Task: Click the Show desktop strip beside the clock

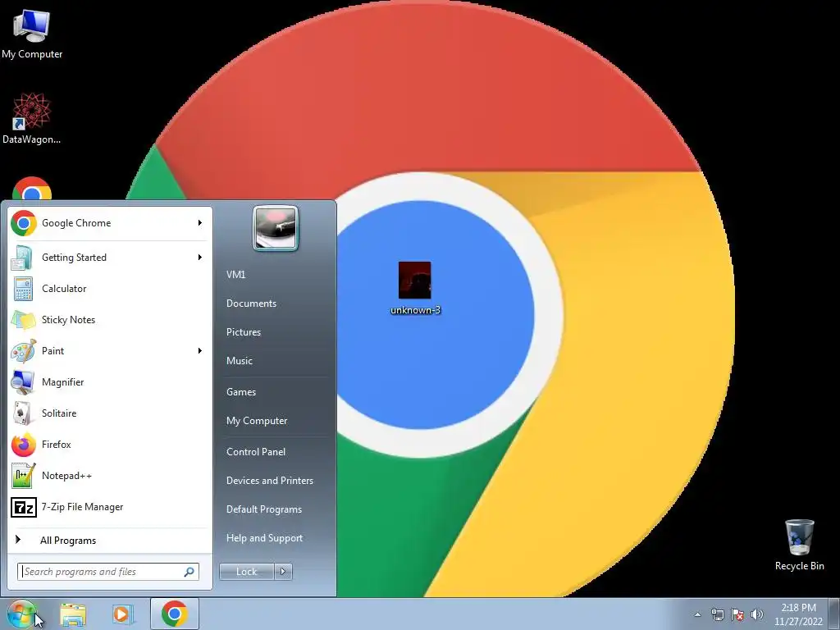Action: [833, 614]
